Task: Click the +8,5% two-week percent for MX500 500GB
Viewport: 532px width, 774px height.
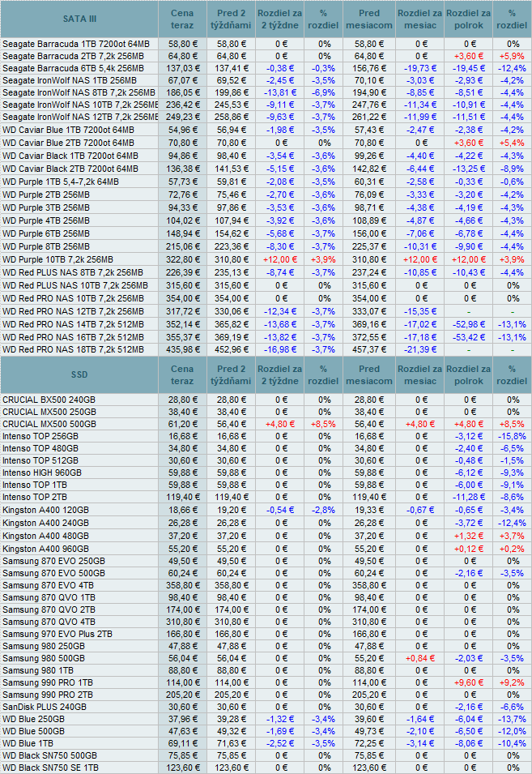Action: 323,424
